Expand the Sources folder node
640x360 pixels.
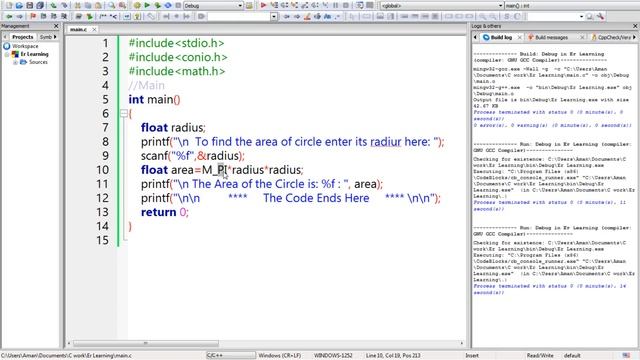(x=15, y=62)
